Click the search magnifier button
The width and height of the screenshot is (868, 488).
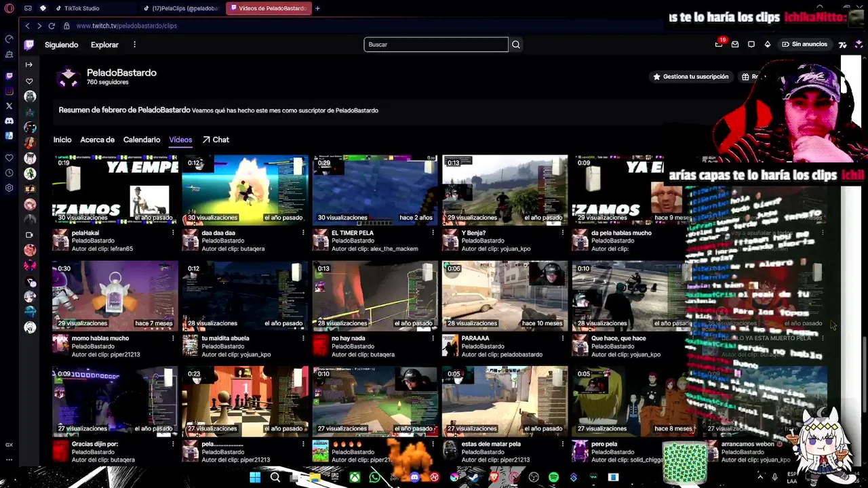click(x=516, y=45)
